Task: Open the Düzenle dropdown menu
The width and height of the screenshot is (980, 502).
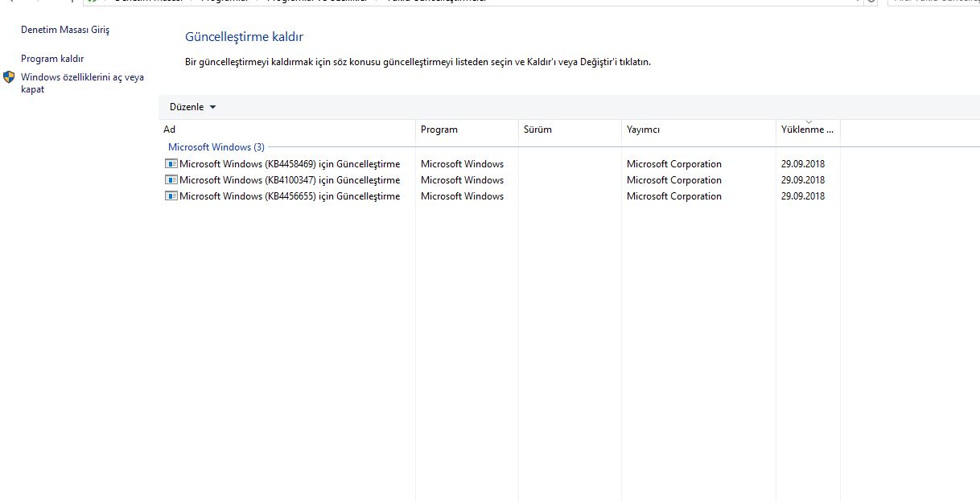Action: point(192,107)
